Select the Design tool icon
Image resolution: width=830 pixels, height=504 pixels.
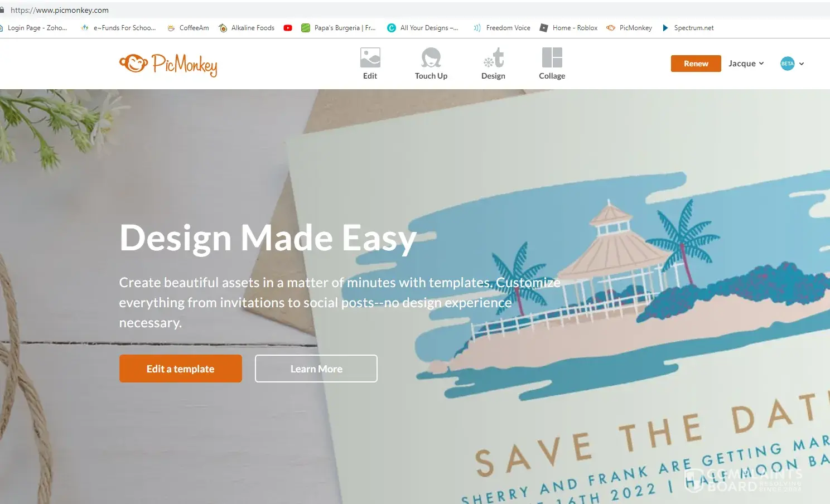click(494, 57)
